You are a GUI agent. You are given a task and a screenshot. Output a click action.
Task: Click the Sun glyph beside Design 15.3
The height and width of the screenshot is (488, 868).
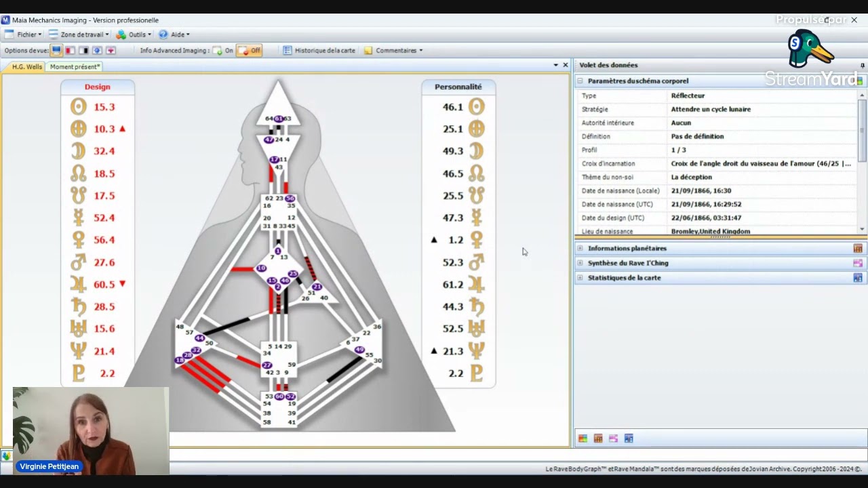pos(79,106)
